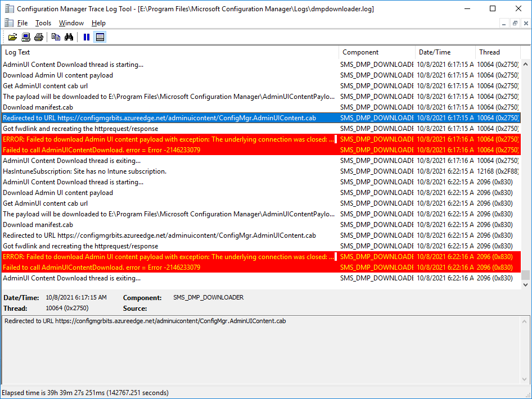This screenshot has height=399, width=532.
Task: Sort entries by the Thread column
Action: (x=489, y=52)
